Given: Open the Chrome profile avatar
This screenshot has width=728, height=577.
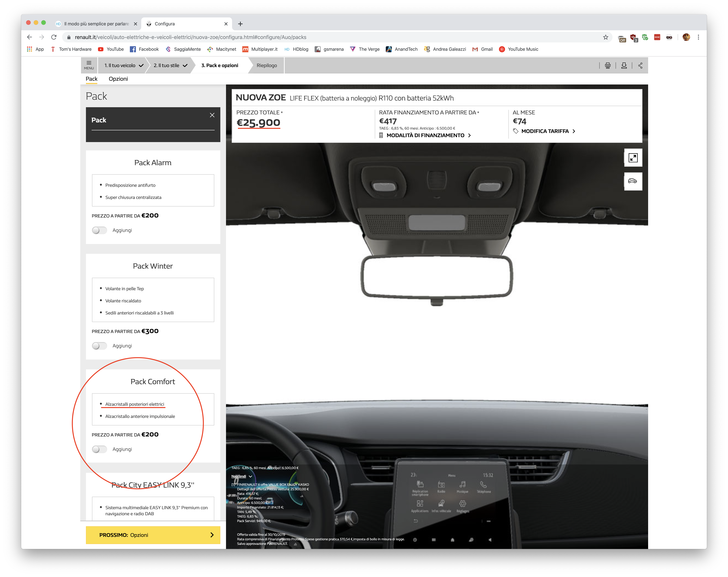Looking at the screenshot, I should [686, 37].
